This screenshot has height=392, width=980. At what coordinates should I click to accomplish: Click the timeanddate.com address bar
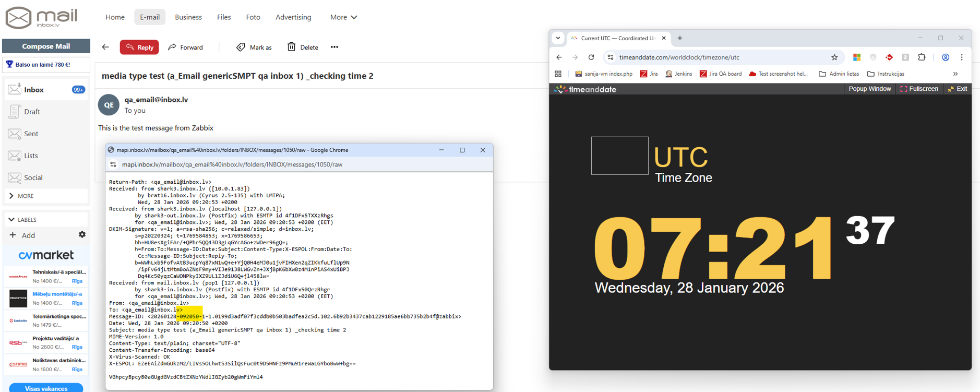tap(720, 57)
